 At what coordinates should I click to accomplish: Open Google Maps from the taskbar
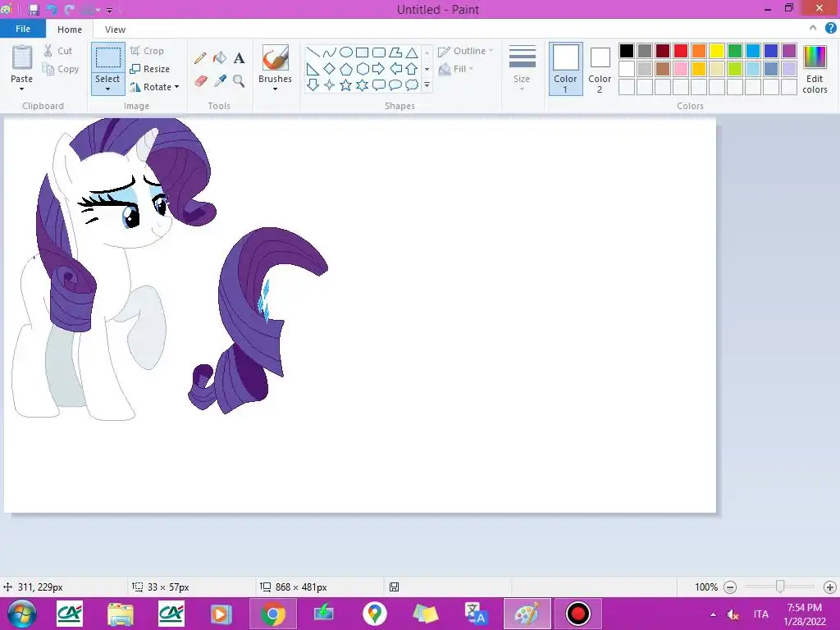click(374, 614)
